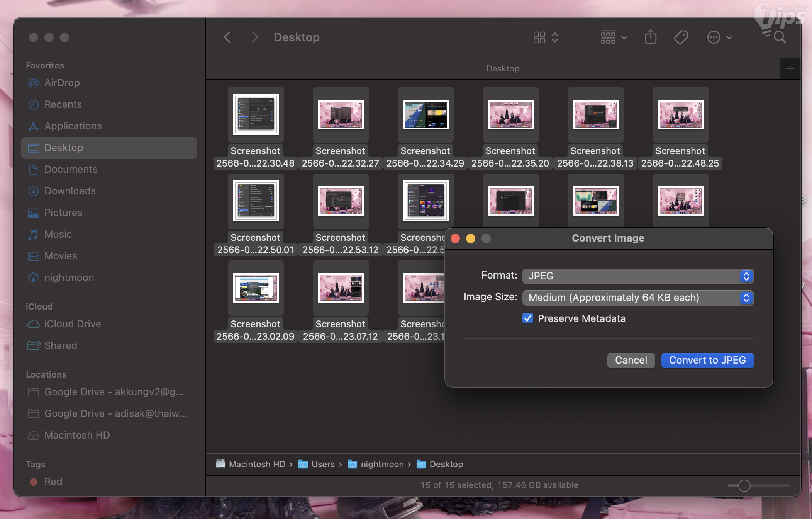Click the icon size slider

tap(744, 485)
